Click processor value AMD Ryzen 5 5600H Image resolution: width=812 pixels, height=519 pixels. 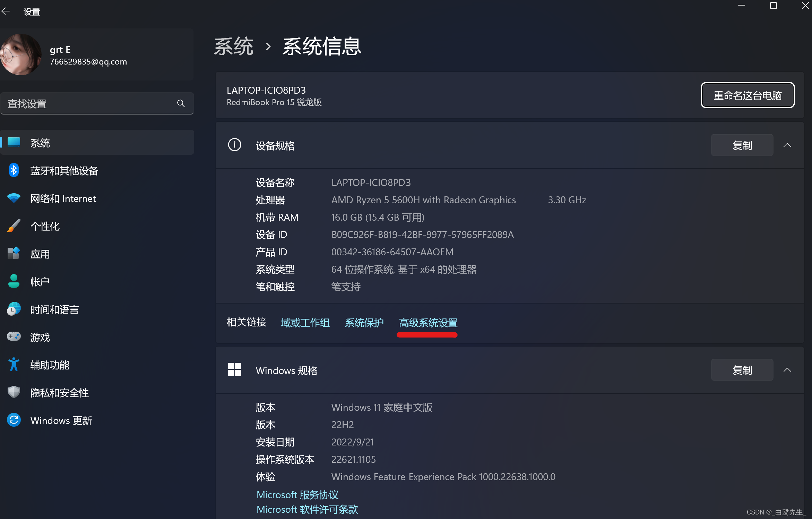pyautogui.click(x=424, y=200)
